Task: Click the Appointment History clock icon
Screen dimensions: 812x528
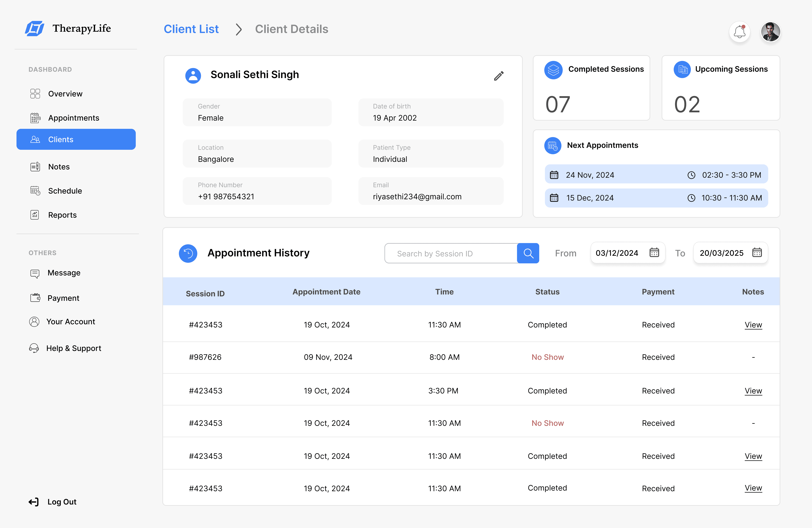Action: (x=188, y=253)
